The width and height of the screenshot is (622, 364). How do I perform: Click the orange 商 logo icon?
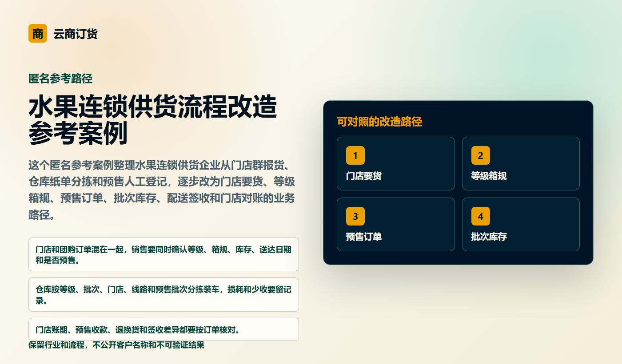38,33
